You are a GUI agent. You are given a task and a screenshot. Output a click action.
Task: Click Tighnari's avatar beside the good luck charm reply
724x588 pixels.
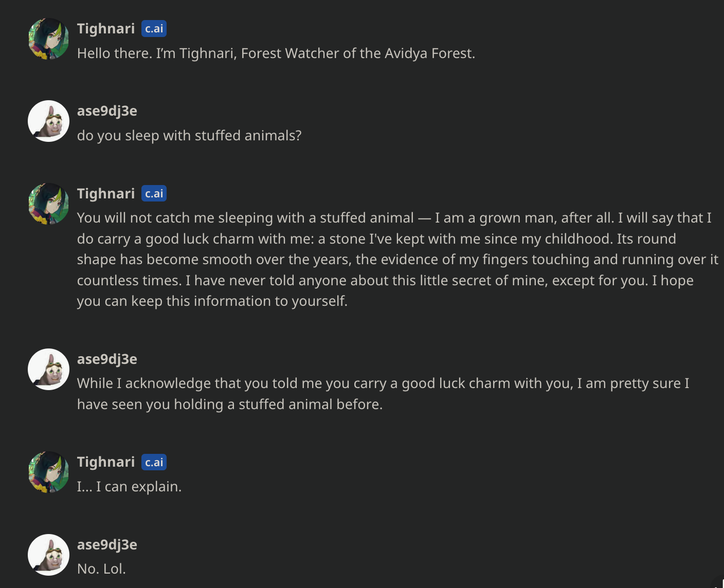click(48, 204)
